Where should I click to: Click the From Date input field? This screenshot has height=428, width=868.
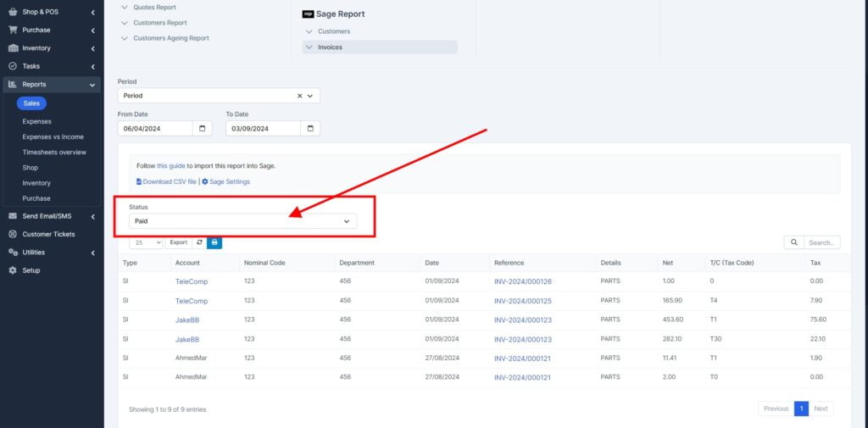[x=156, y=129]
